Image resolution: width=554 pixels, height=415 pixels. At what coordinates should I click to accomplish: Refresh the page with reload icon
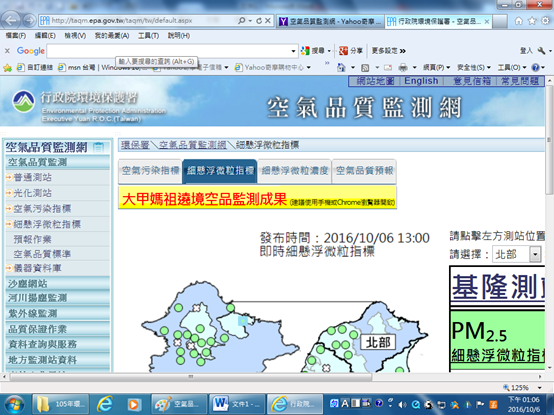[259, 21]
